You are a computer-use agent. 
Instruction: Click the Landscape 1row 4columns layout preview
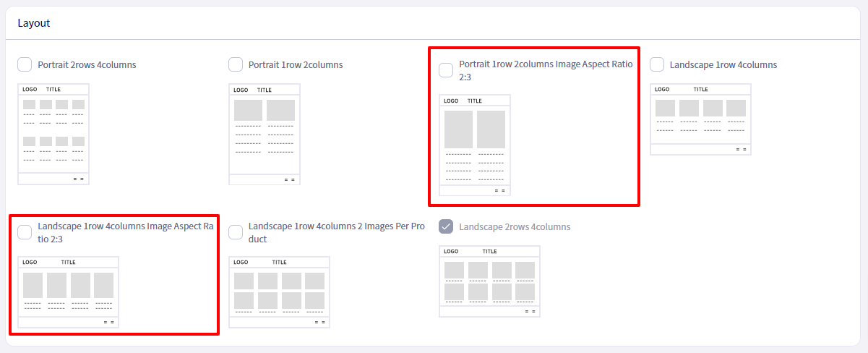pos(700,119)
